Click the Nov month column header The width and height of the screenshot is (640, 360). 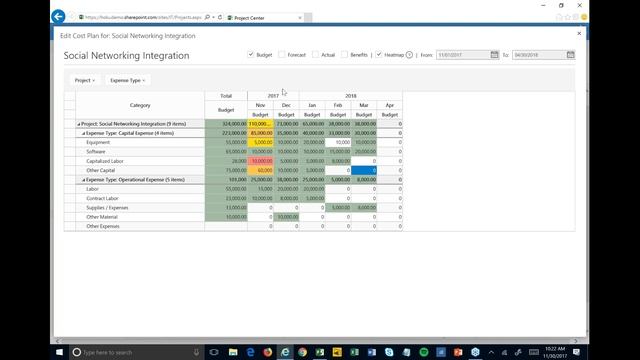pyautogui.click(x=260, y=105)
